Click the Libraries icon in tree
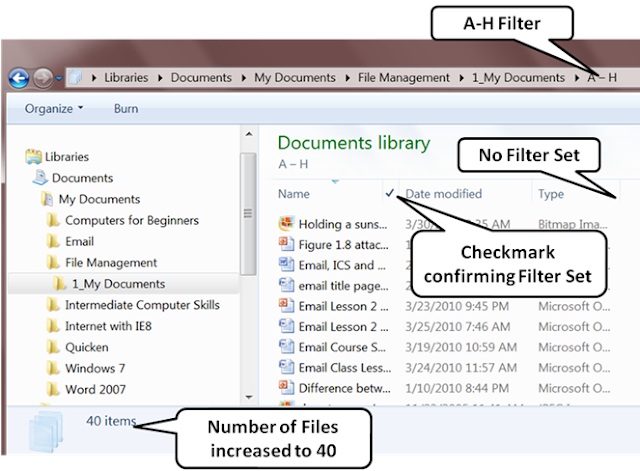Screen dimensions: 640x471 coord(33,156)
